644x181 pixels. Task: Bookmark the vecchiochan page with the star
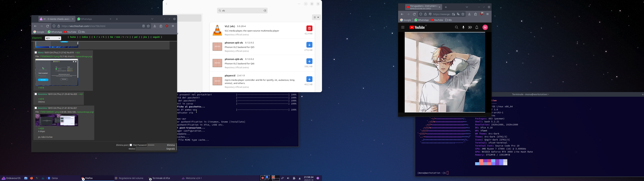coord(148,26)
